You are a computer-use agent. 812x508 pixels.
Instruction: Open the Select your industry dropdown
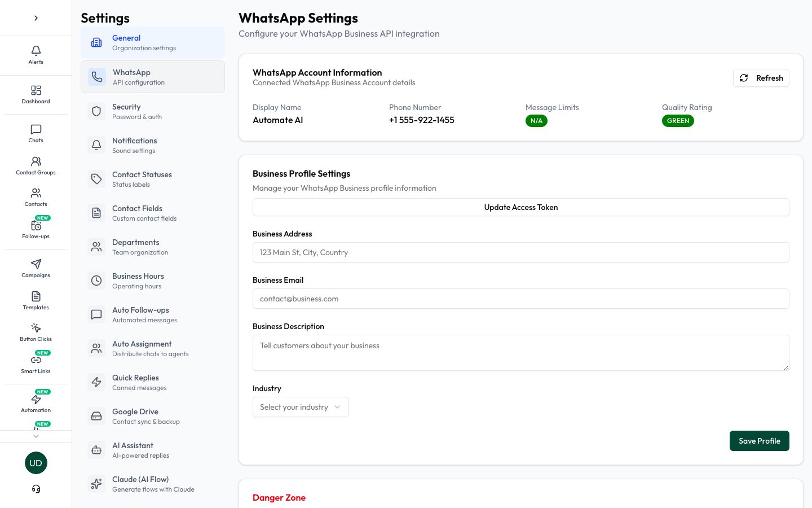point(301,407)
